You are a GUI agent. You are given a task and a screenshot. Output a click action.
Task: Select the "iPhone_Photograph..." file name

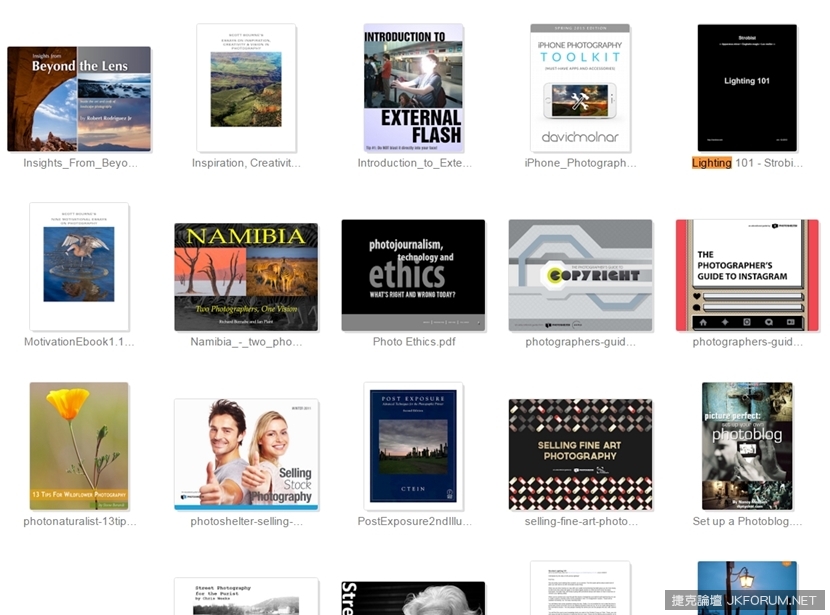click(x=580, y=163)
